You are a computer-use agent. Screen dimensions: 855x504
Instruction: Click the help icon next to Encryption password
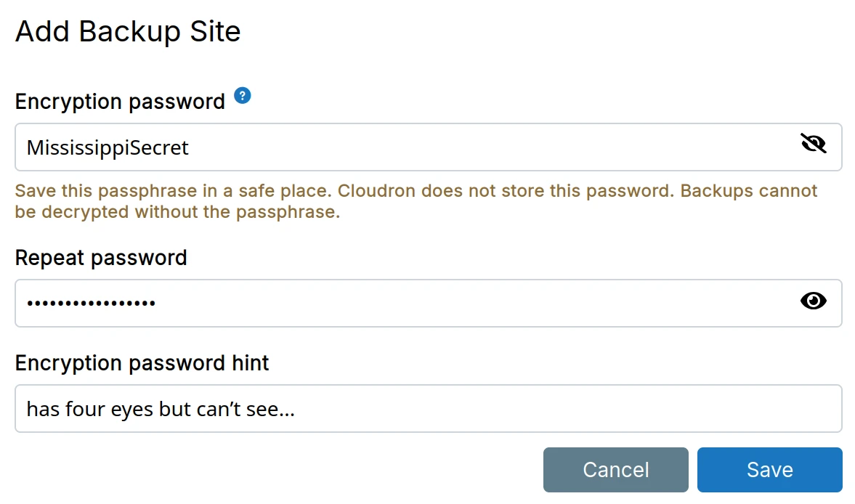pyautogui.click(x=243, y=95)
